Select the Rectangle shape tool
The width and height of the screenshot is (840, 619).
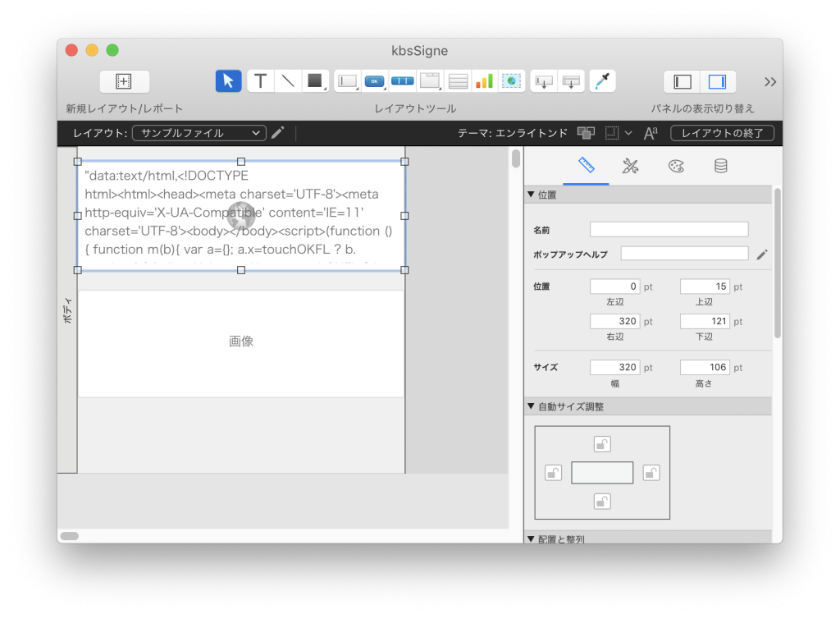[x=315, y=81]
